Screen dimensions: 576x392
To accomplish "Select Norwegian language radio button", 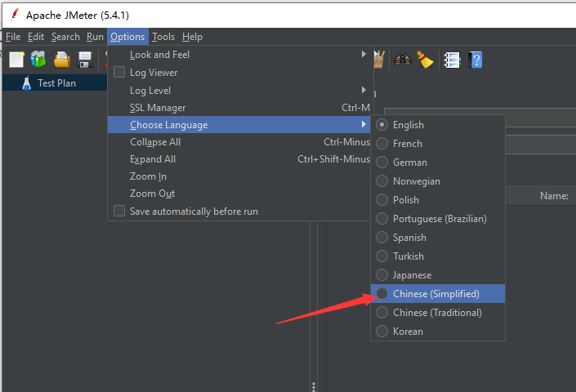I will (x=382, y=181).
